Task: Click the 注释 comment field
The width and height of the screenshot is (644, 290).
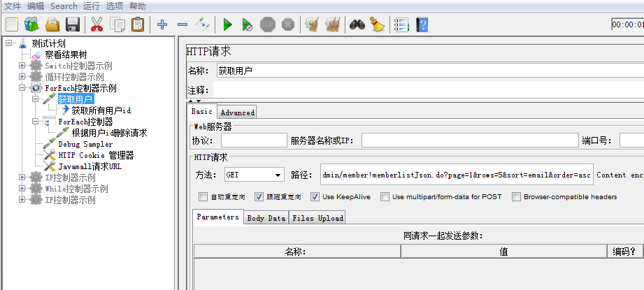Action: [429, 90]
